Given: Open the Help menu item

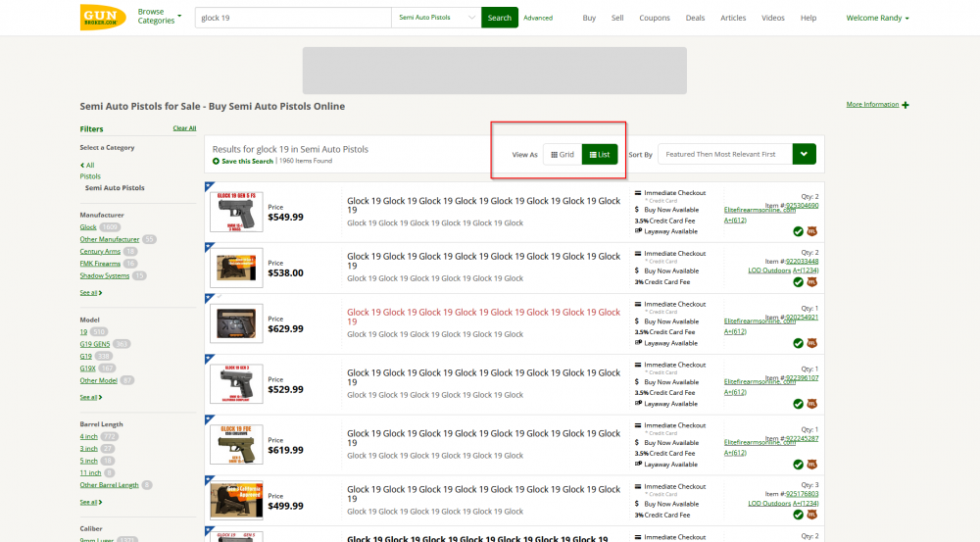Looking at the screenshot, I should 808,18.
